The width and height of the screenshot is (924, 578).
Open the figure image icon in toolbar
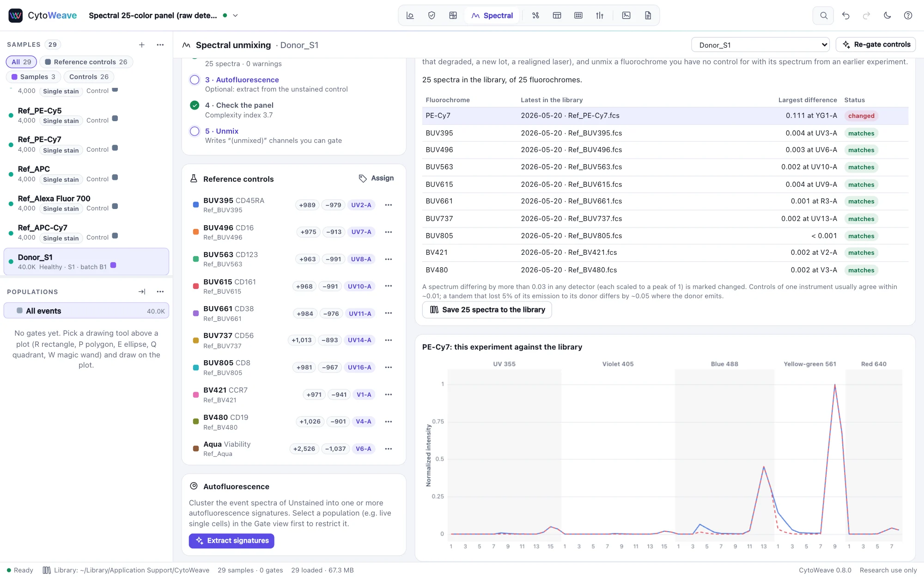click(x=626, y=15)
